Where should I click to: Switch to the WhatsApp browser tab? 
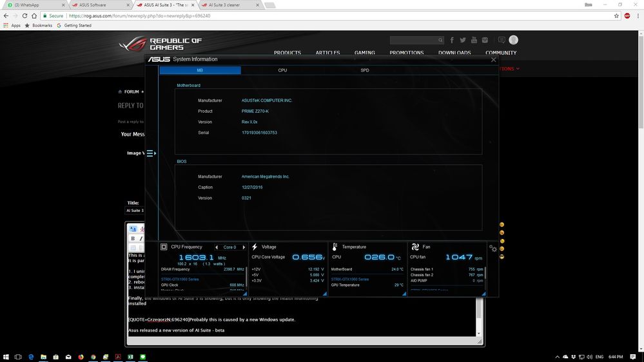click(35, 5)
